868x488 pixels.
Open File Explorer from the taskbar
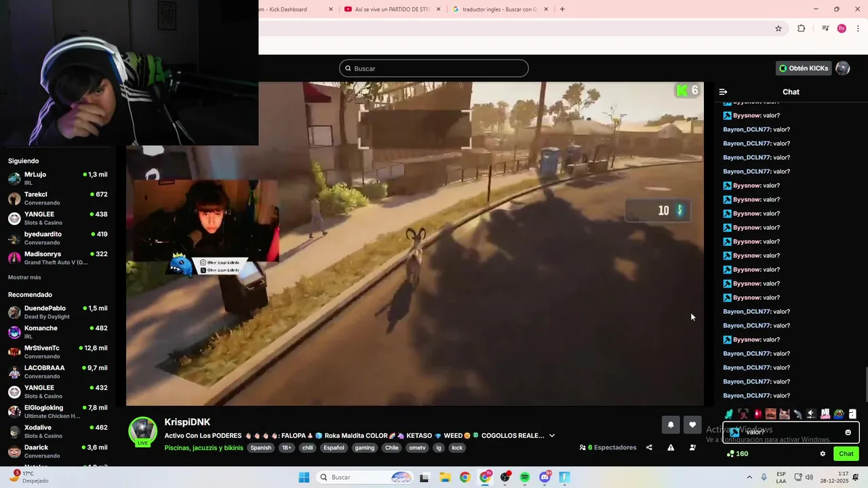tap(445, 477)
